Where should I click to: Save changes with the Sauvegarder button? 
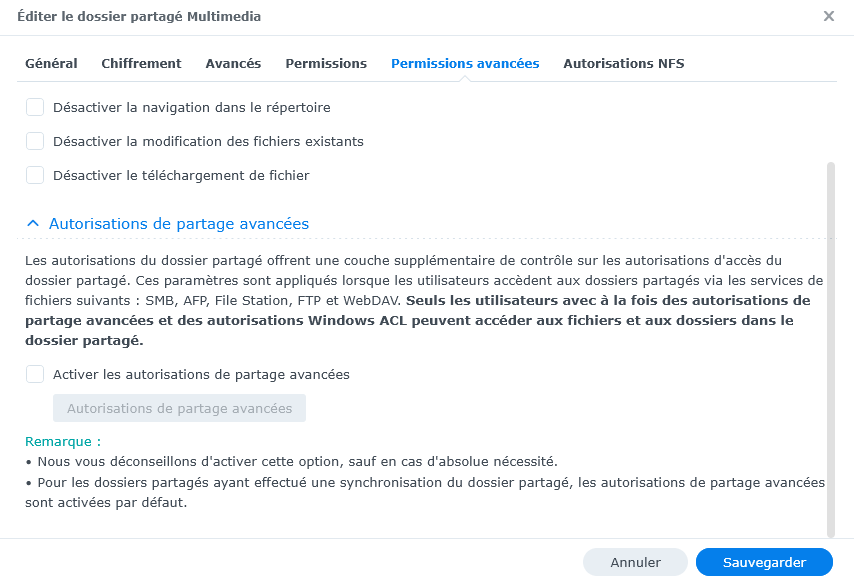pos(764,562)
